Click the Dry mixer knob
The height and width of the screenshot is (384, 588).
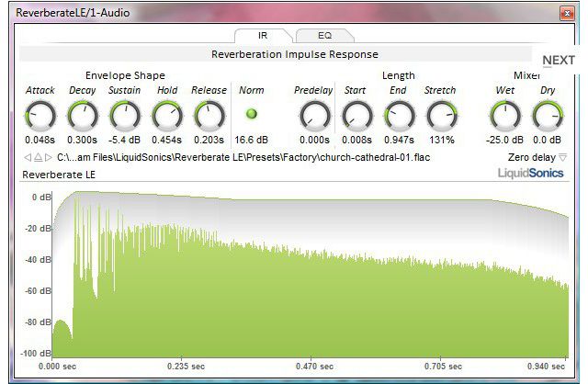click(x=548, y=116)
